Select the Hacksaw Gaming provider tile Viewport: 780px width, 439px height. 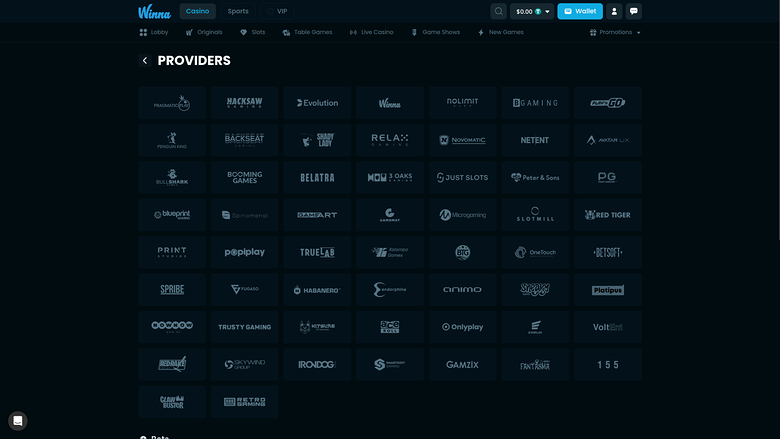click(x=245, y=103)
